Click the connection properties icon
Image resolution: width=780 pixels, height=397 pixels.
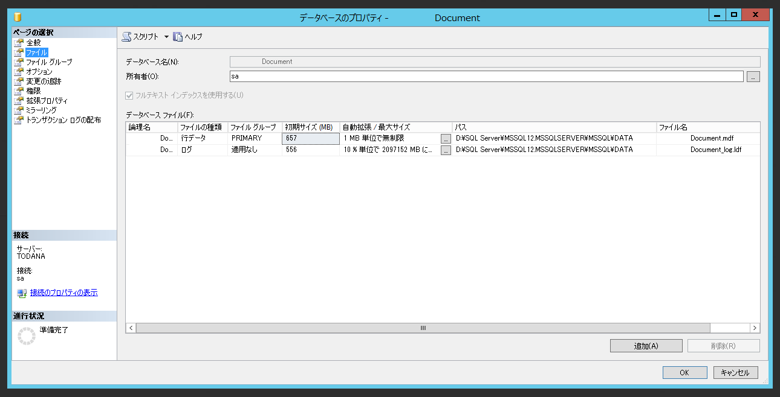[x=22, y=293]
